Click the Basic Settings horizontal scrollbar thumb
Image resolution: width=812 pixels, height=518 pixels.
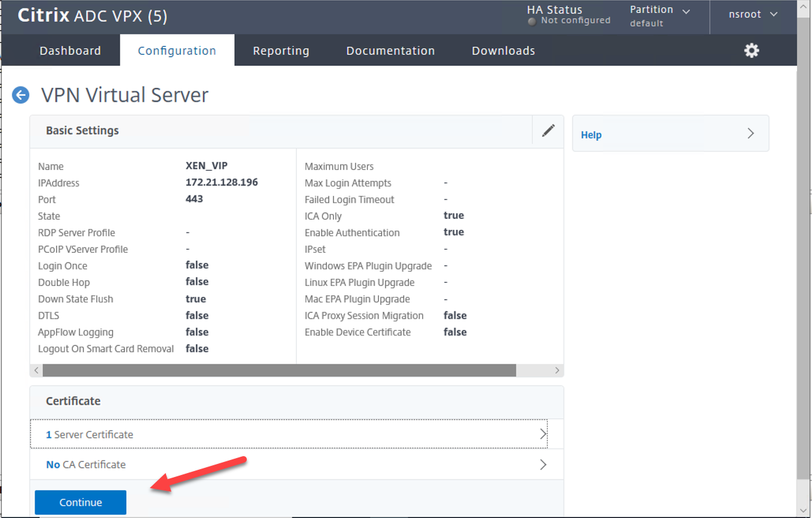point(279,370)
